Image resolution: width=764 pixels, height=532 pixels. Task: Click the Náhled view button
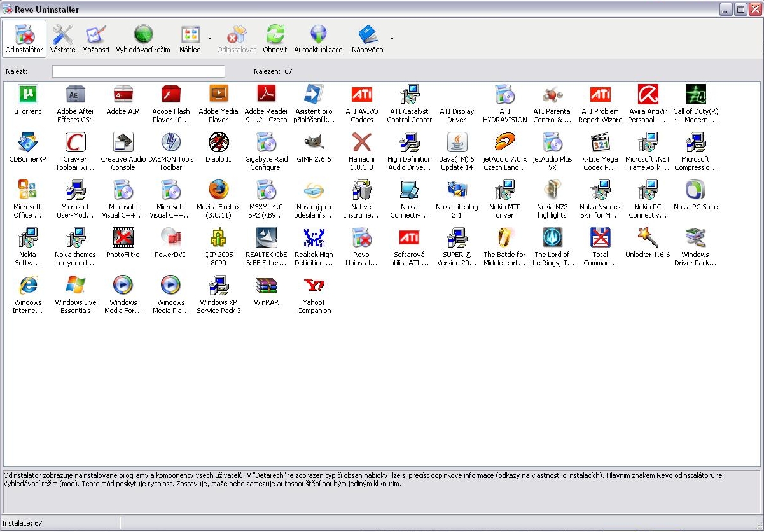(190, 39)
